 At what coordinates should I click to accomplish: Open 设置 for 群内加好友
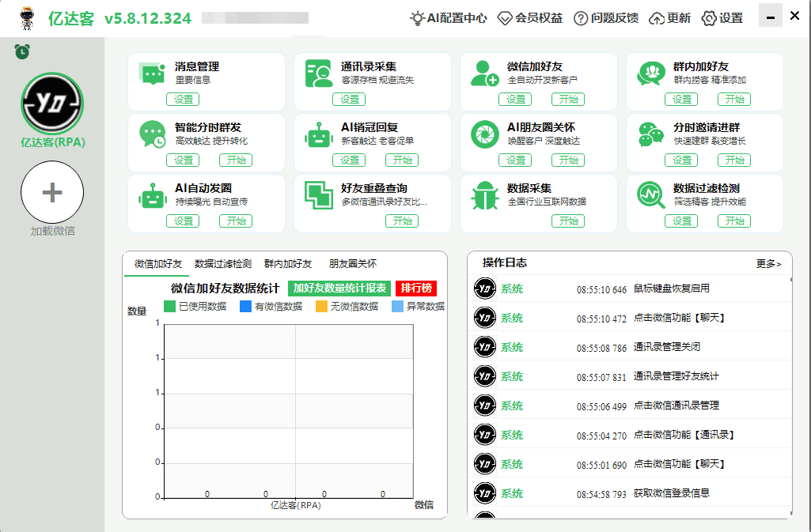click(x=681, y=99)
